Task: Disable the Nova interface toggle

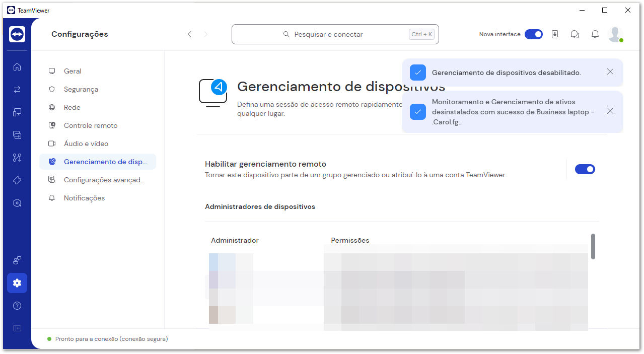Action: pos(534,34)
